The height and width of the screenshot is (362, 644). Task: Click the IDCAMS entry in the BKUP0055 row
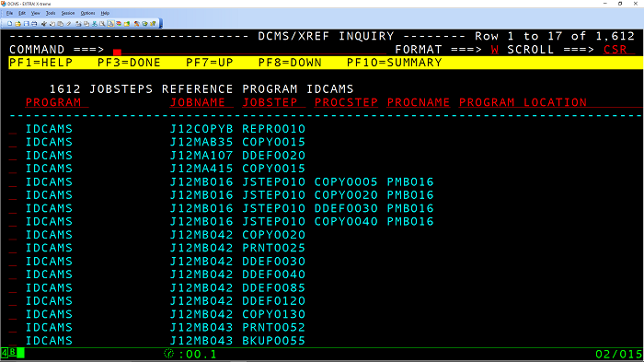click(50, 341)
